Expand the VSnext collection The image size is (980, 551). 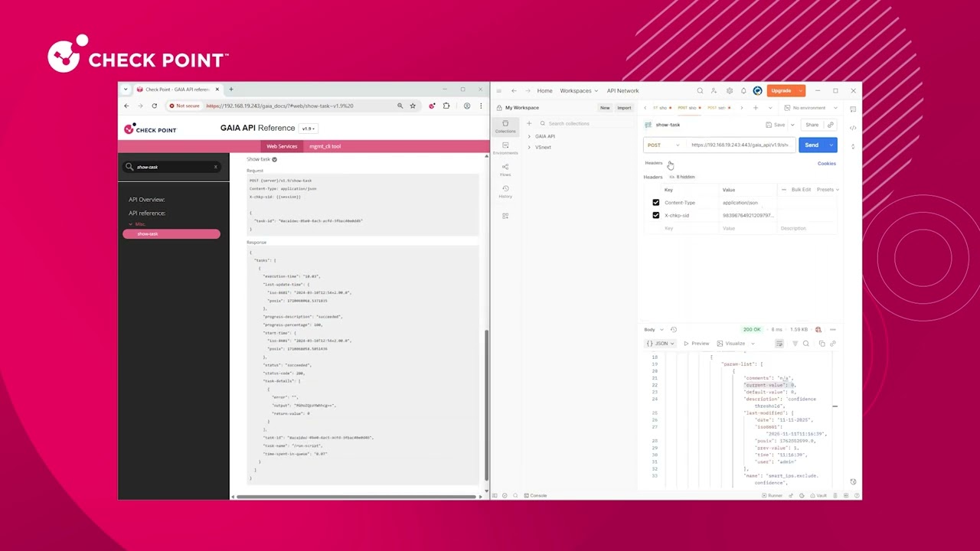tap(529, 147)
